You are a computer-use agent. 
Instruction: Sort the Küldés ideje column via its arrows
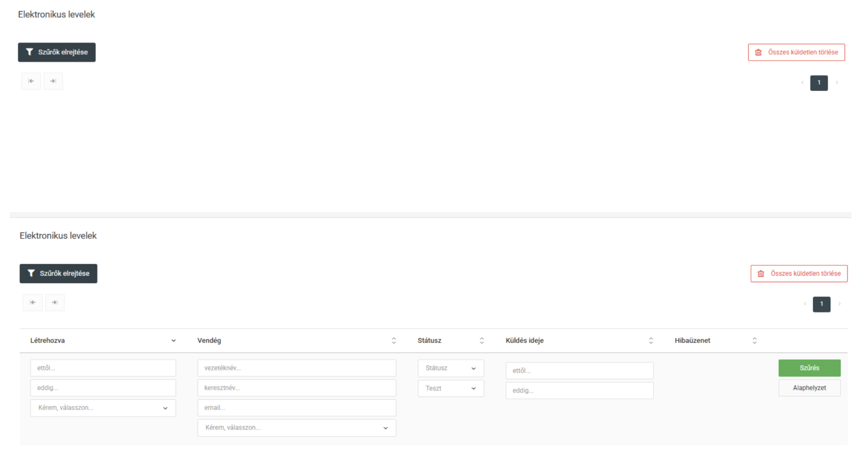[650, 341]
